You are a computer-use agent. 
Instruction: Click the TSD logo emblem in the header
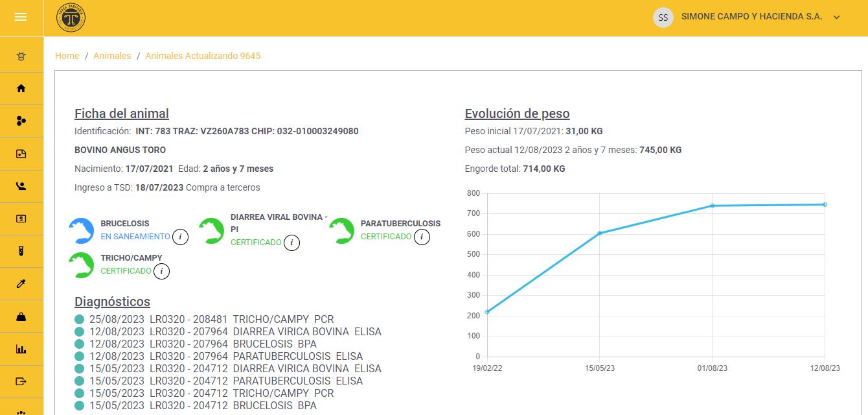click(70, 18)
